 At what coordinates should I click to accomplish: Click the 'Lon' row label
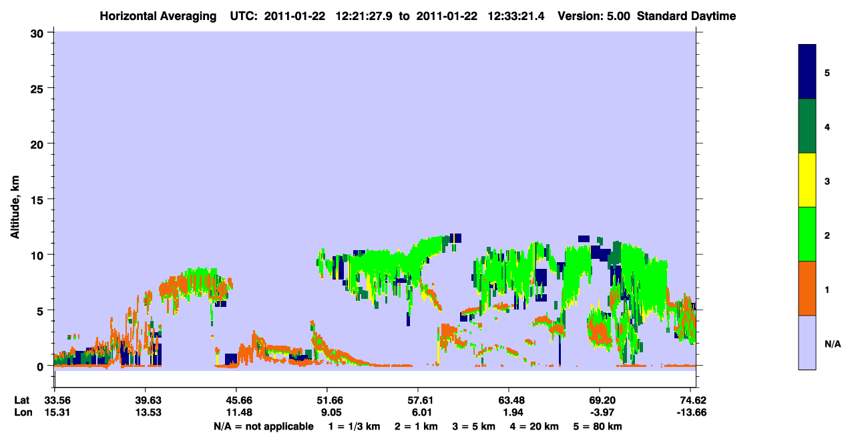[22, 412]
